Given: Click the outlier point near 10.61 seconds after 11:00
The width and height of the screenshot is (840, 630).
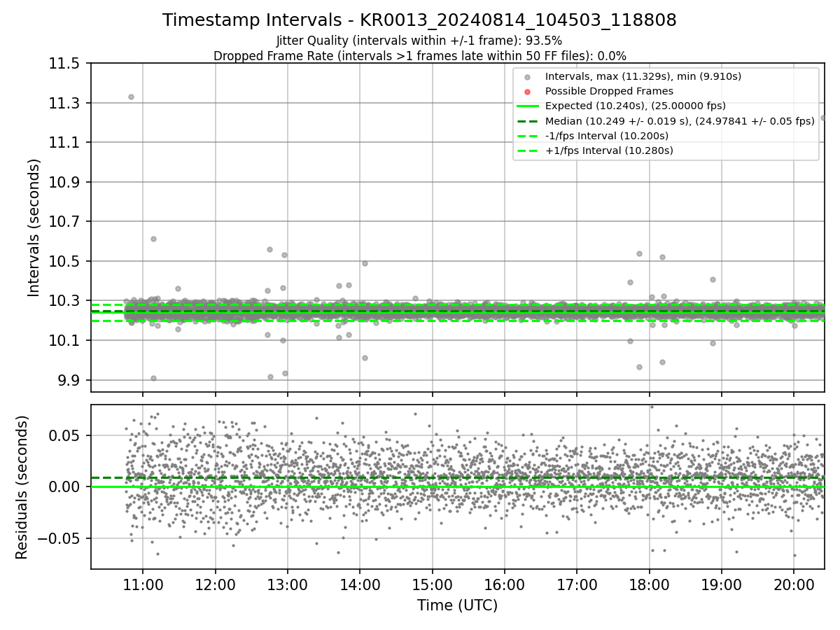Looking at the screenshot, I should pyautogui.click(x=153, y=239).
